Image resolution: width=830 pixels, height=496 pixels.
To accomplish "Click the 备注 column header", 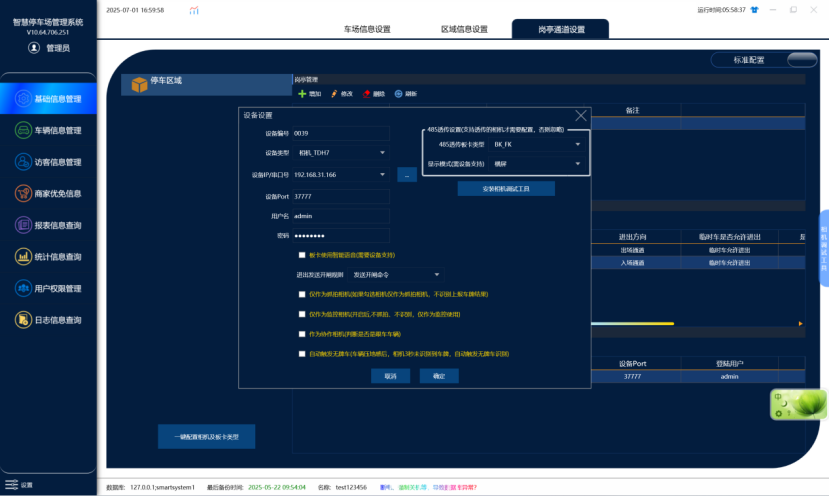I will 632,111.
